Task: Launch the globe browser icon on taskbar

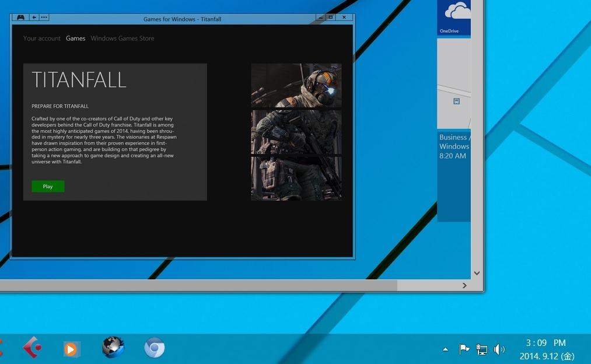Action: coord(113,348)
